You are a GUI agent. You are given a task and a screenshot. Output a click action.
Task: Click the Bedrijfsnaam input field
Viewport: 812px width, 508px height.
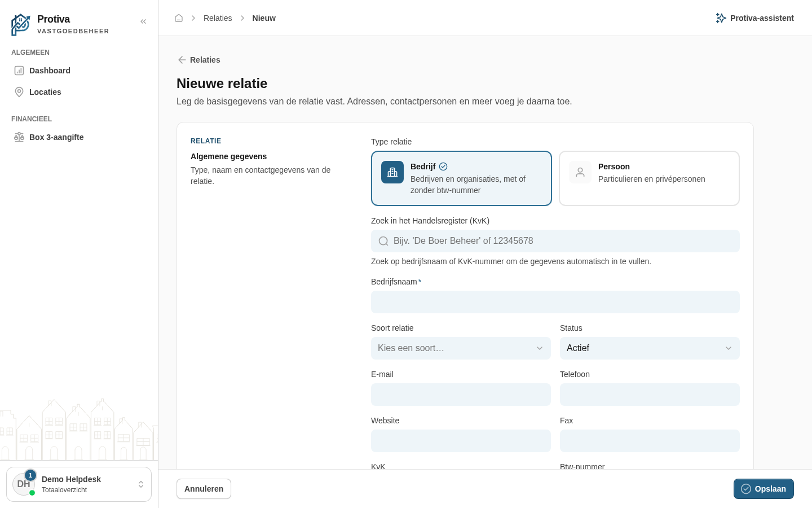pyautogui.click(x=555, y=302)
